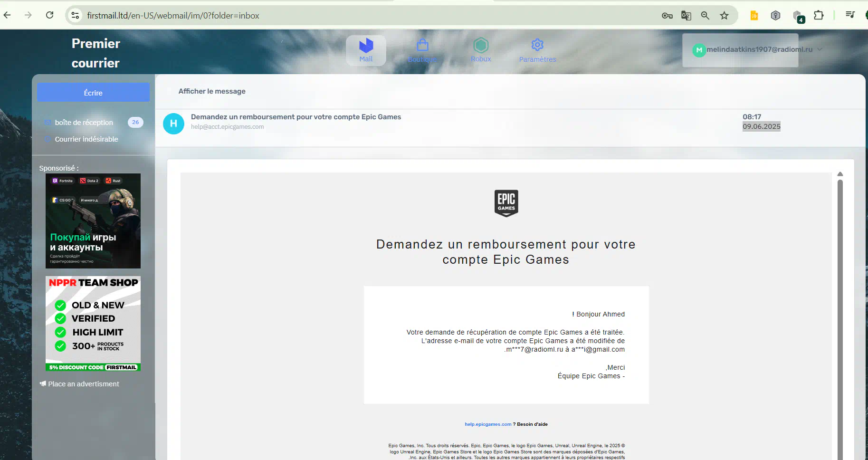
Task: Click the Écrire compose button
Action: 93,92
